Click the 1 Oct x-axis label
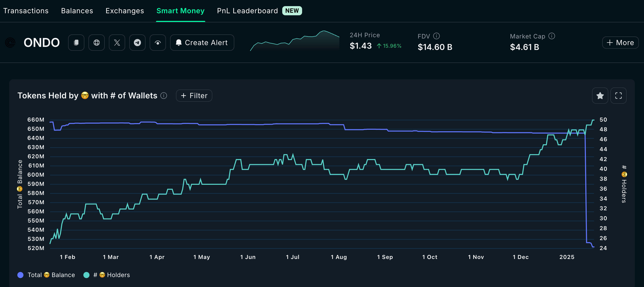Viewport: 644px width, 287px height. pos(430,257)
